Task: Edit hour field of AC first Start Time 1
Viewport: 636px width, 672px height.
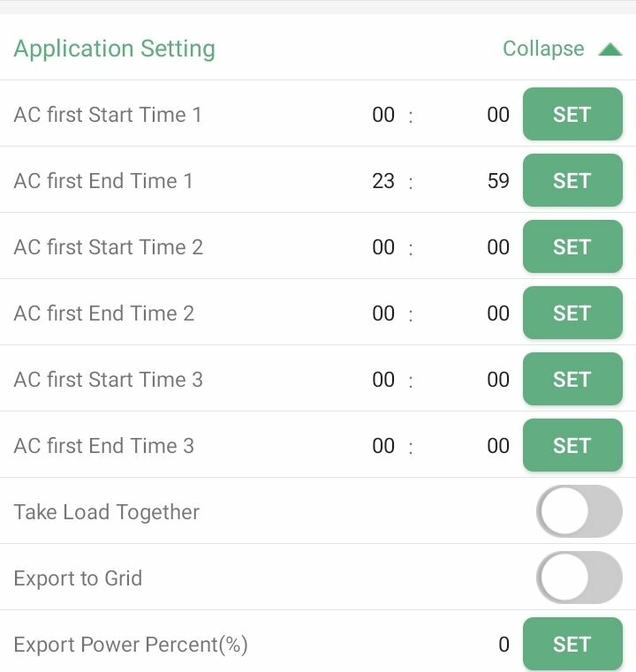Action: [383, 115]
